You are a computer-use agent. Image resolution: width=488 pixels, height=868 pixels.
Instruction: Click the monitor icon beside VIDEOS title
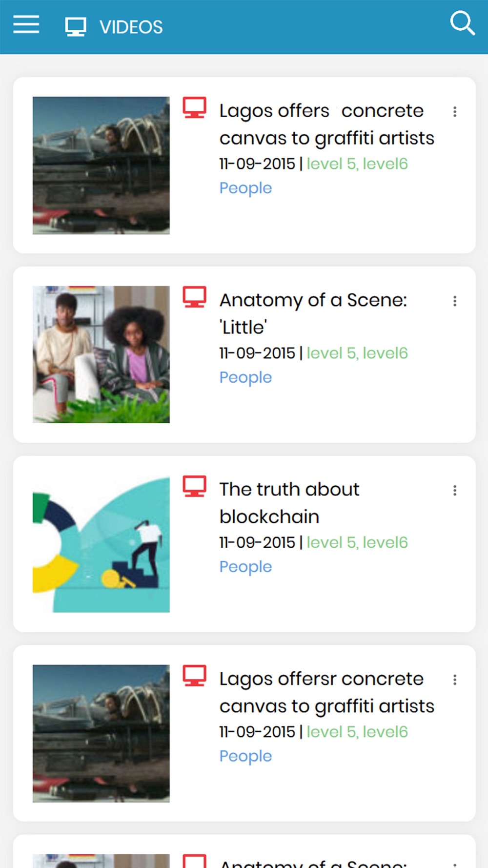76,27
